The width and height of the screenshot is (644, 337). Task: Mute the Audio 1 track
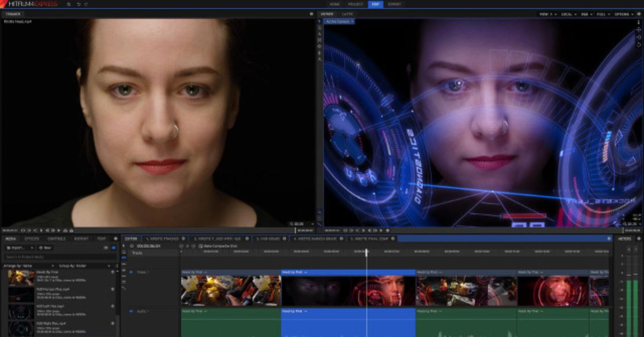coord(130,311)
